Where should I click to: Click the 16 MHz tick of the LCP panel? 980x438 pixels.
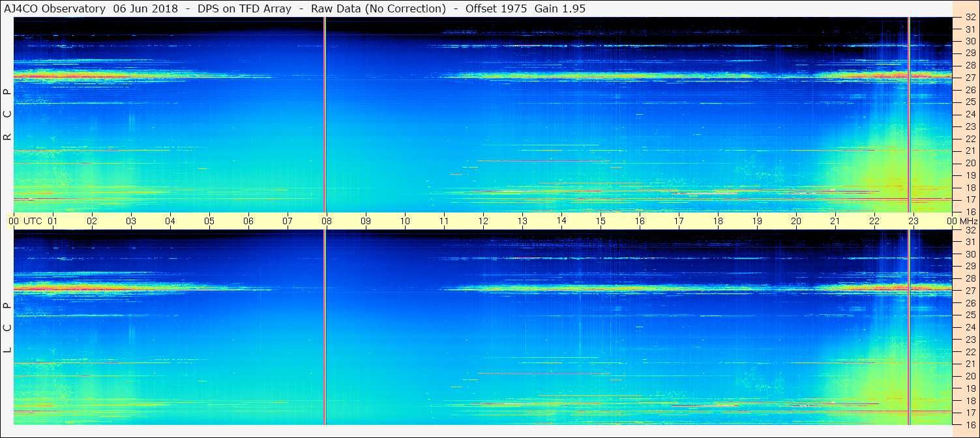click(970, 424)
